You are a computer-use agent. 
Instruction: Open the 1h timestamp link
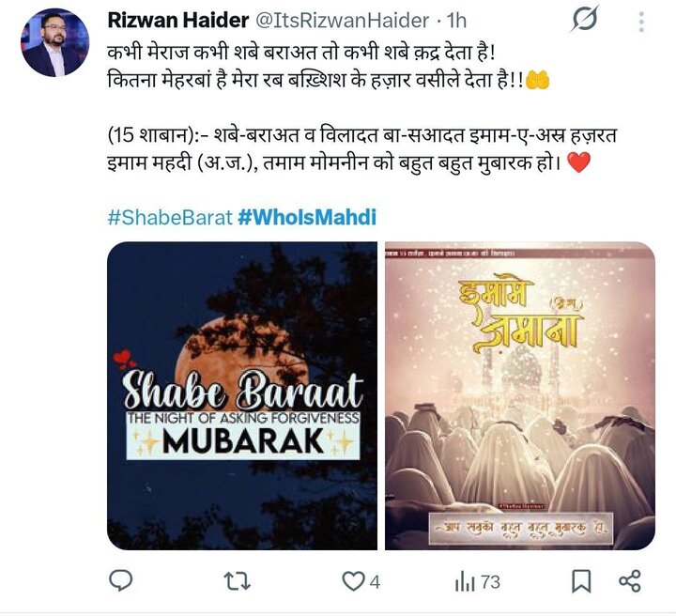pyautogui.click(x=456, y=21)
